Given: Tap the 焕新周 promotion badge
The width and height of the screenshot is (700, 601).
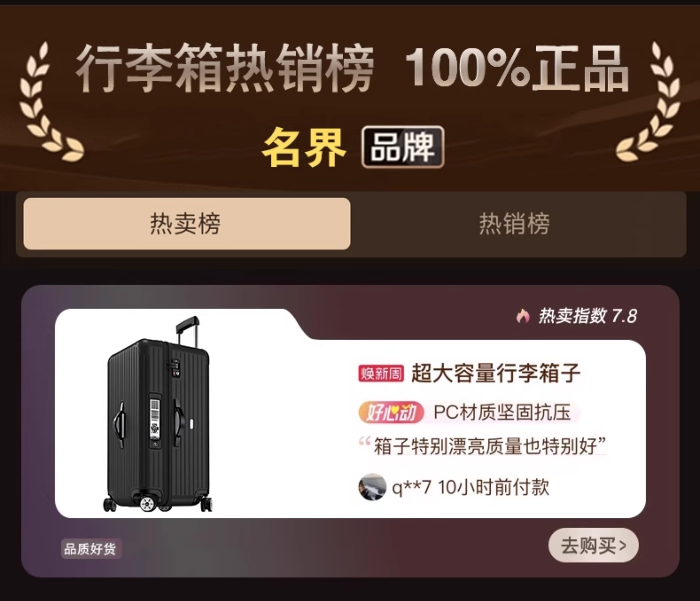Looking at the screenshot, I should [381, 374].
